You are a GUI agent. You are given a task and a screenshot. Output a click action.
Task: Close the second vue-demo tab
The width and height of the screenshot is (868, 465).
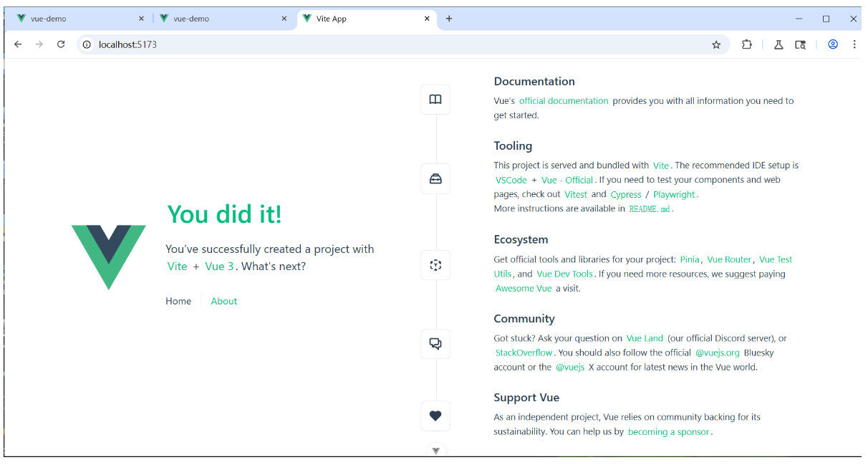pyautogui.click(x=284, y=19)
